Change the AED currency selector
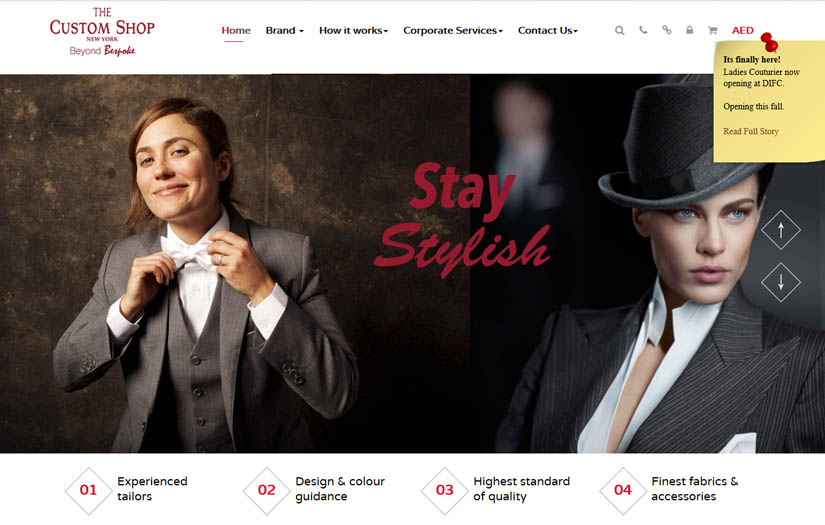Screen dimensions: 825x525 pyautogui.click(x=742, y=31)
